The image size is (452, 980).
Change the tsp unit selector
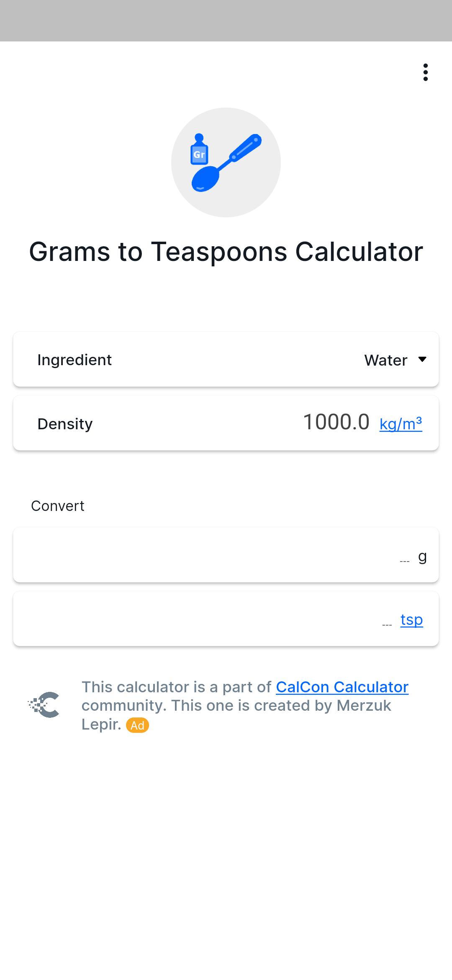(411, 619)
